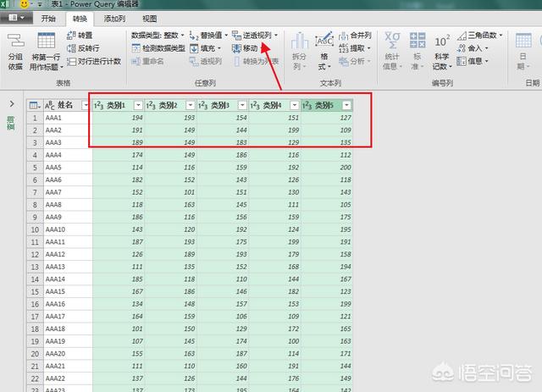
Task: Click Detect Data Type (检测数据类型)
Action: pos(158,48)
